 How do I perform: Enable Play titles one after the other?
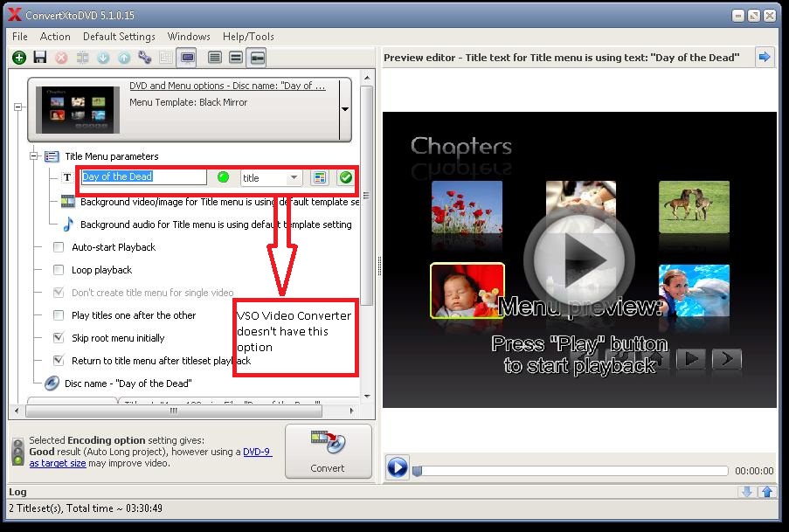[59, 315]
